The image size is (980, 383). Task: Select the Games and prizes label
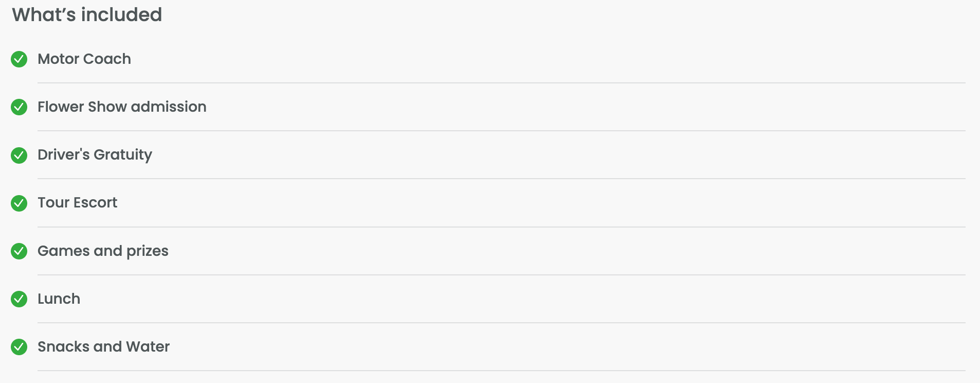[103, 251]
